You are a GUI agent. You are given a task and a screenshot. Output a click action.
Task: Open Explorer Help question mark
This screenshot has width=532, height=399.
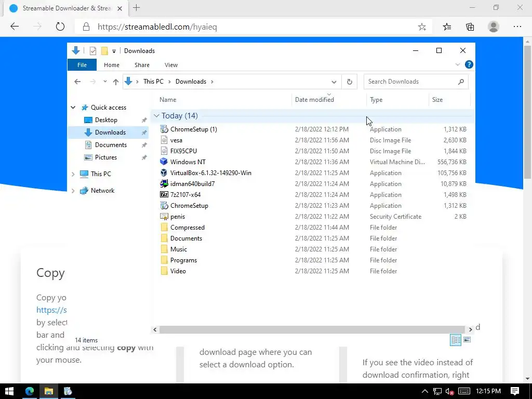(x=469, y=64)
